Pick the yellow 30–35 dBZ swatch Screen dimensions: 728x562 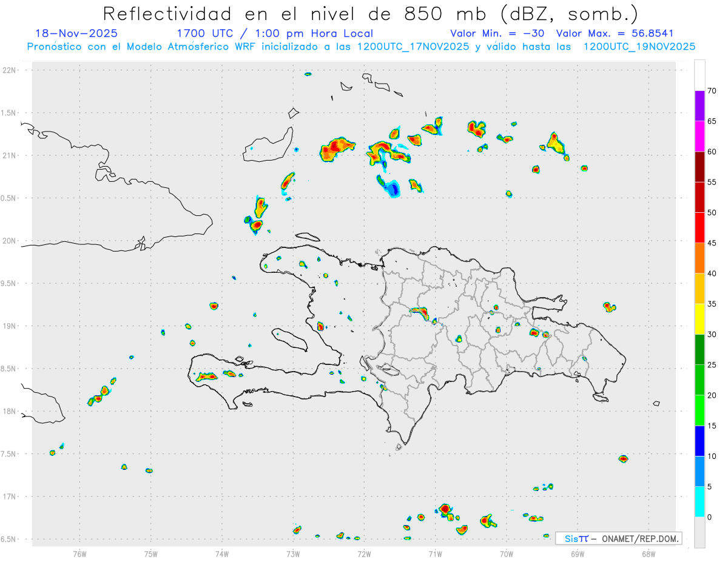(x=699, y=319)
